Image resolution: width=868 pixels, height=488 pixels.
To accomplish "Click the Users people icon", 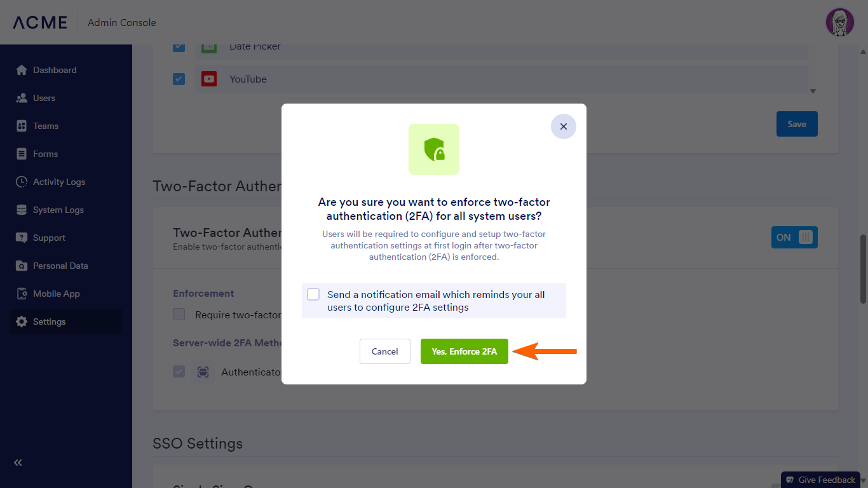I will (22, 98).
